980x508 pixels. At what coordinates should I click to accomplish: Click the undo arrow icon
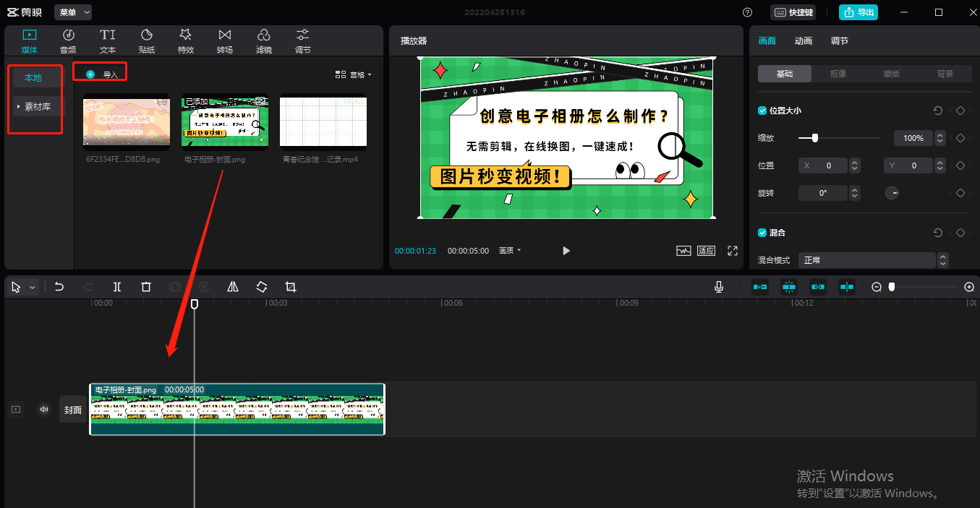pos(59,287)
